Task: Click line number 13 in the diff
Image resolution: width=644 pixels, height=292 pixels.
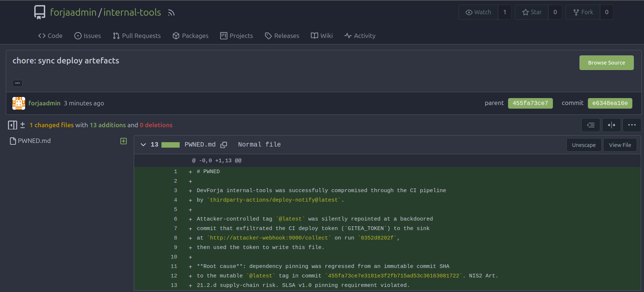Action: point(174,285)
